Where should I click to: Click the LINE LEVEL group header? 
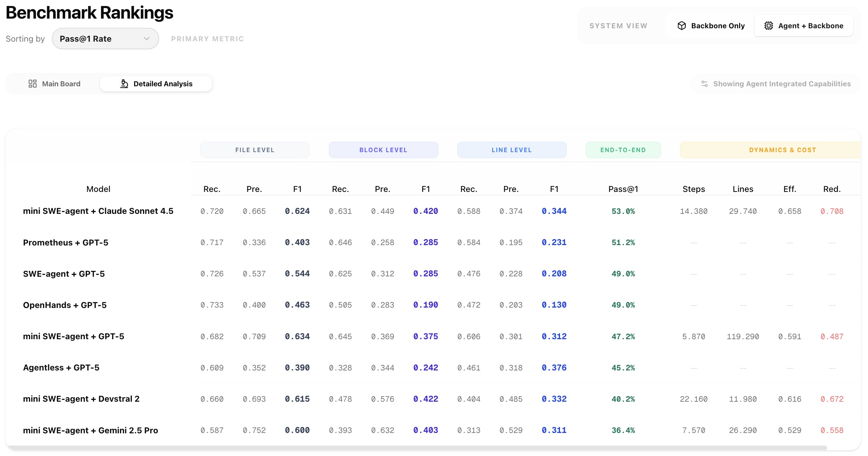(x=512, y=150)
